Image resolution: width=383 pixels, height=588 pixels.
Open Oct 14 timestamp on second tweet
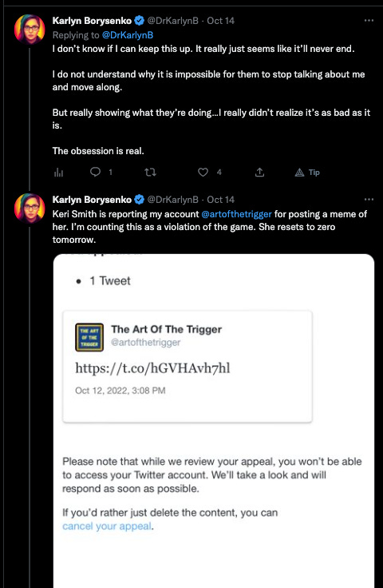(x=220, y=200)
